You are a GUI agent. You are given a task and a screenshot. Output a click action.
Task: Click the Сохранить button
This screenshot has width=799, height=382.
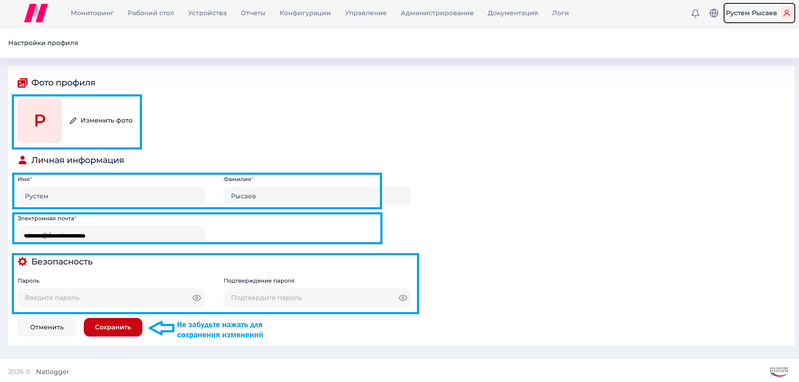113,328
